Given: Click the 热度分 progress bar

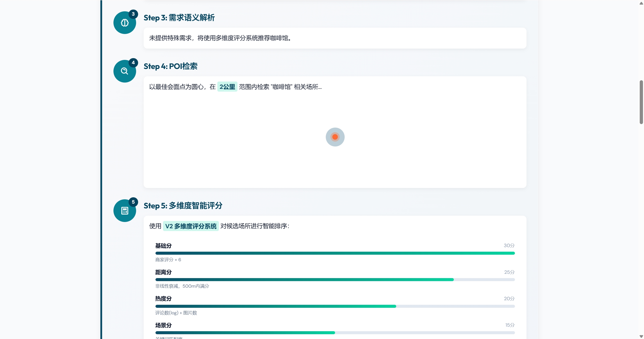Looking at the screenshot, I should click(335, 306).
